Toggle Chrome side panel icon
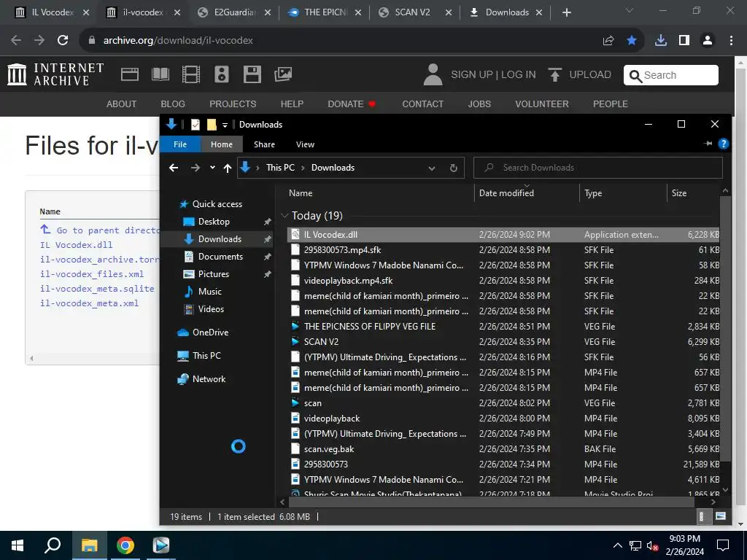 pyautogui.click(x=684, y=41)
